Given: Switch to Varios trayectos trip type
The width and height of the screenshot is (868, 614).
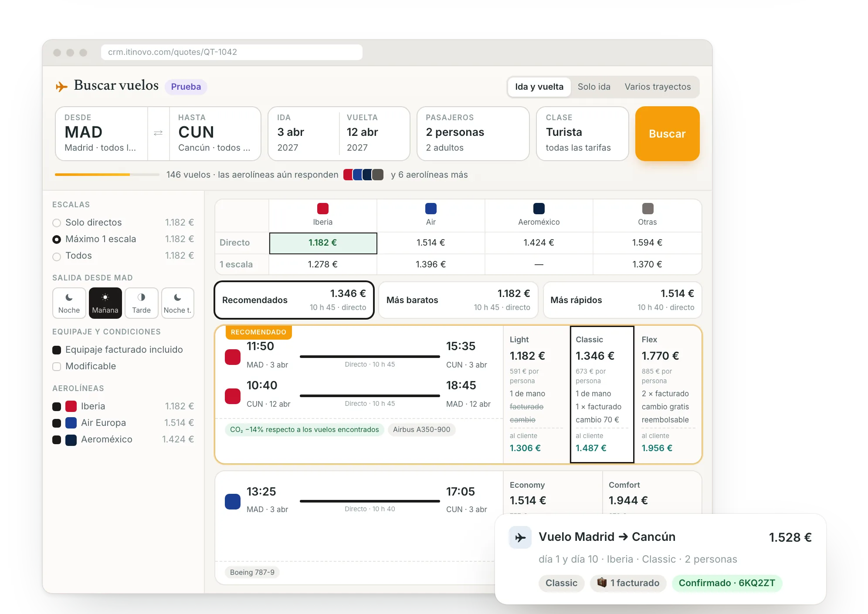Looking at the screenshot, I should tap(658, 87).
